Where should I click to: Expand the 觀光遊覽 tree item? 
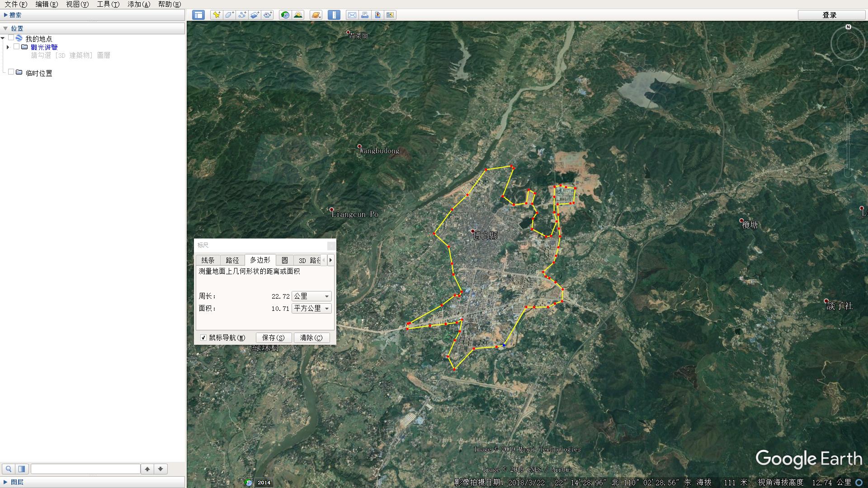[x=8, y=47]
